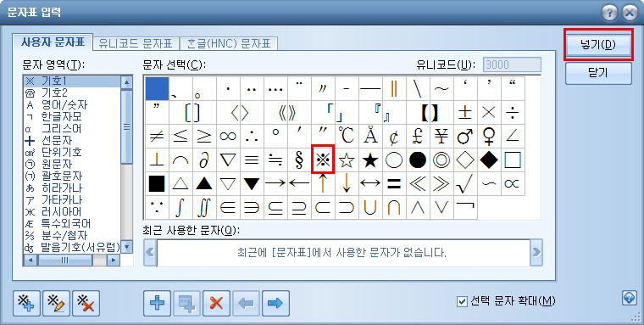Select 러시아어 in character area list
644x325 pixels.
tap(72, 212)
